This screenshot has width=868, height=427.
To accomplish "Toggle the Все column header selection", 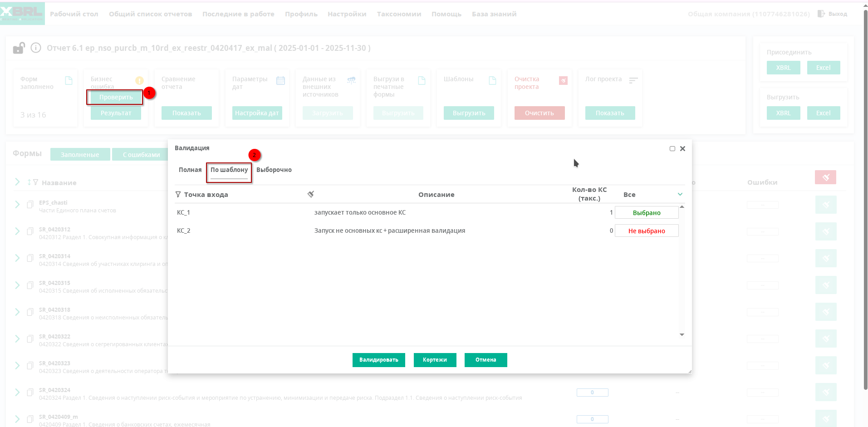I will point(629,195).
